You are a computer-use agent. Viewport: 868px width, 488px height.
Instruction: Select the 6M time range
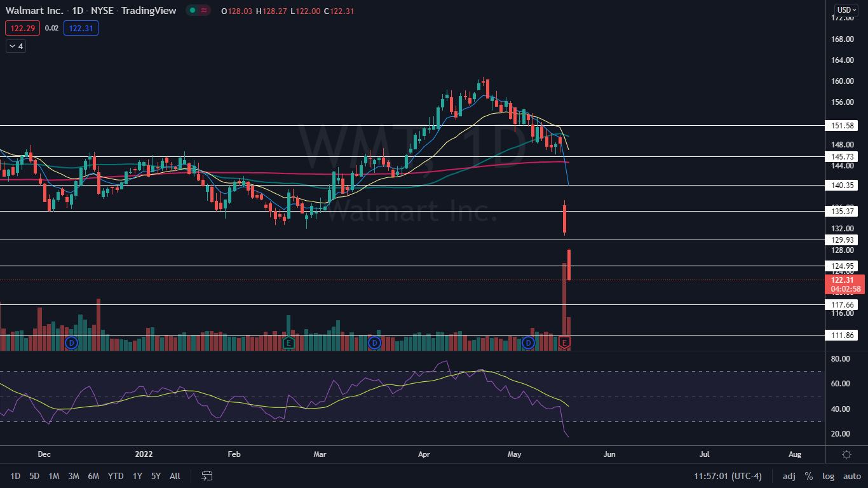[93, 476]
